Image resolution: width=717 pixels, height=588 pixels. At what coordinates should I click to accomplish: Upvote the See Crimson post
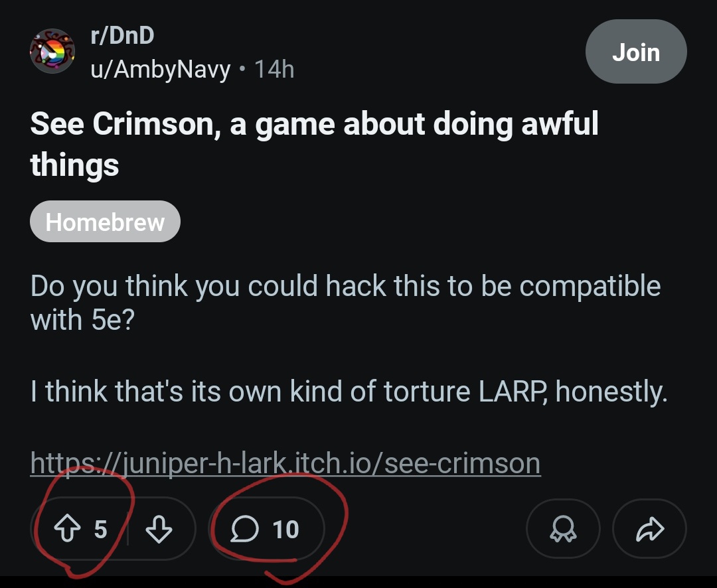(66, 529)
